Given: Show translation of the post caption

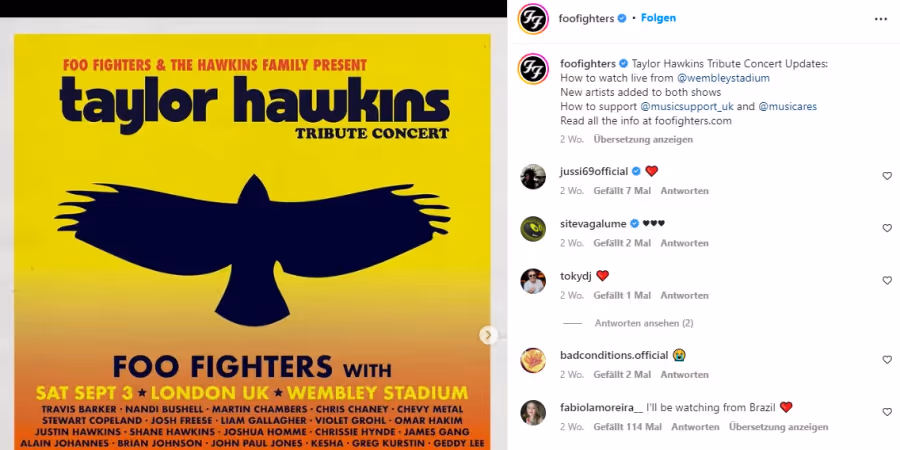Looking at the screenshot, I should pos(643,139).
